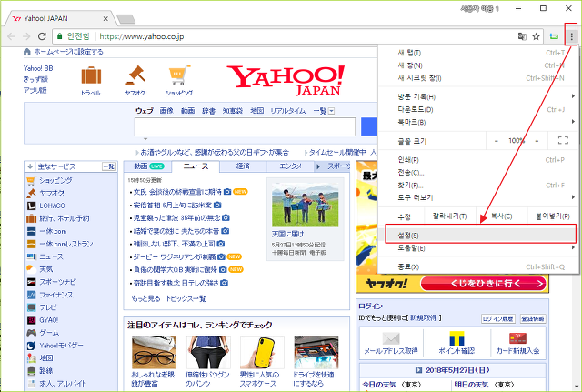Click the translate page icon in address bar
The height and width of the screenshot is (392, 582).
click(x=522, y=36)
